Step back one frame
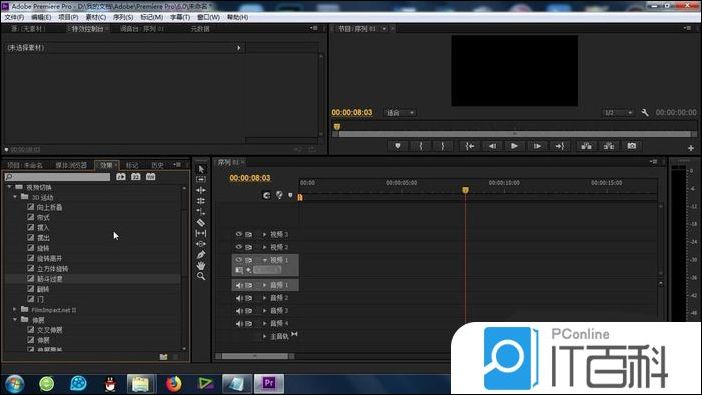702x395 pixels. click(492, 146)
